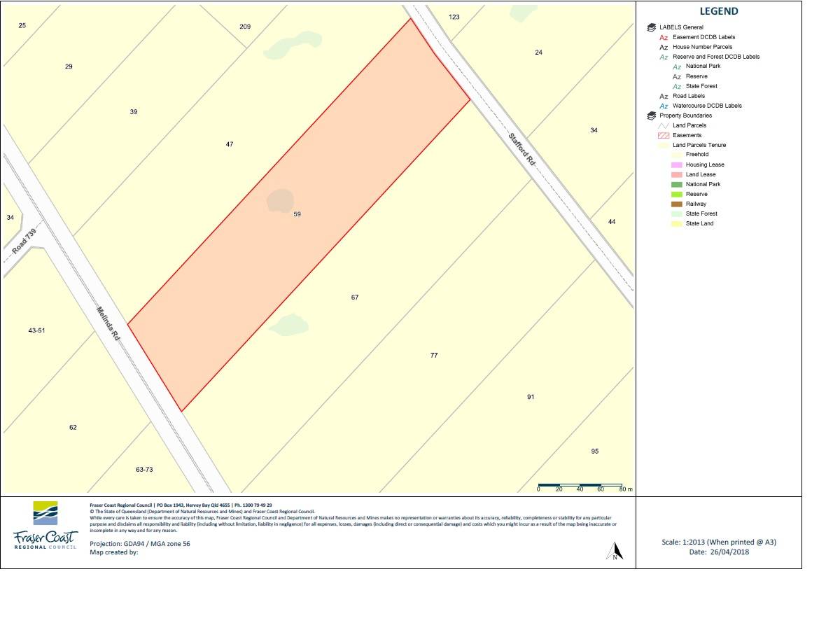Screen dimensions: 840x630
Task: Select Reserve and Forest DCDB Labels entry
Action: pyautogui.click(x=715, y=57)
